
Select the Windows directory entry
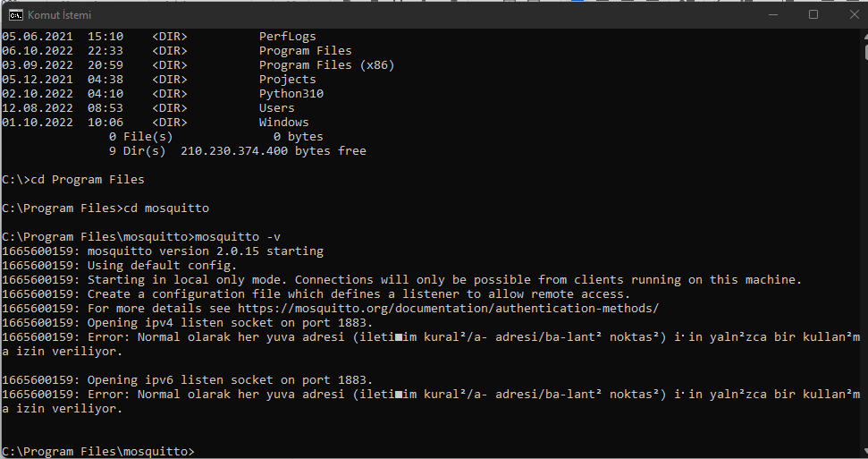click(284, 123)
